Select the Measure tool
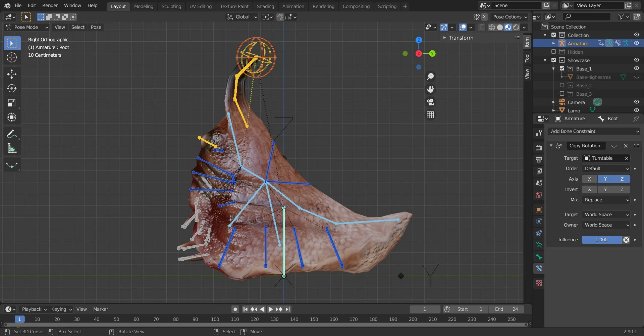Viewport: 644px width, 336px height. click(12, 148)
